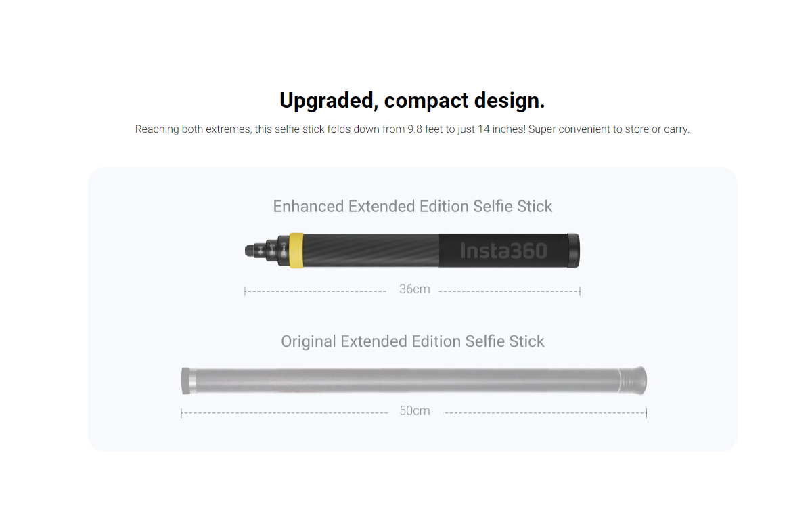
Task: Click dashed line right of 36cm
Action: coord(510,291)
